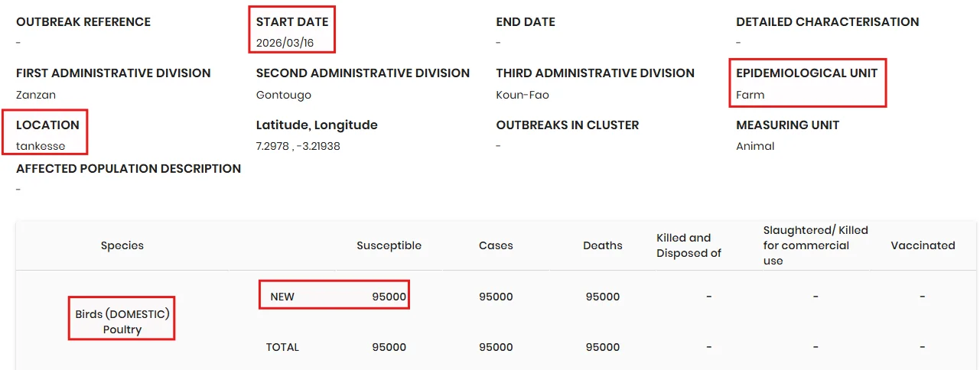Click the LOCATION heading
This screenshot has height=370, width=980.
[47, 125]
